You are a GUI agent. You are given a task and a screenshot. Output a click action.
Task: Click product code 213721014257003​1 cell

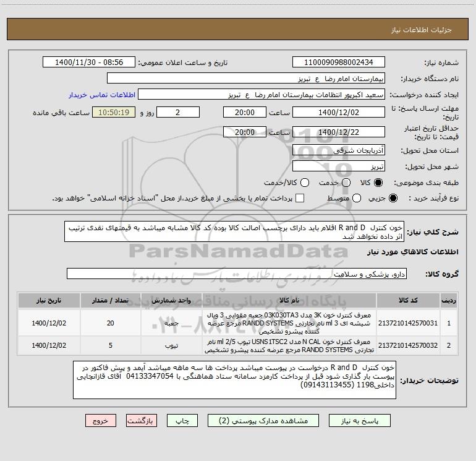(408, 323)
